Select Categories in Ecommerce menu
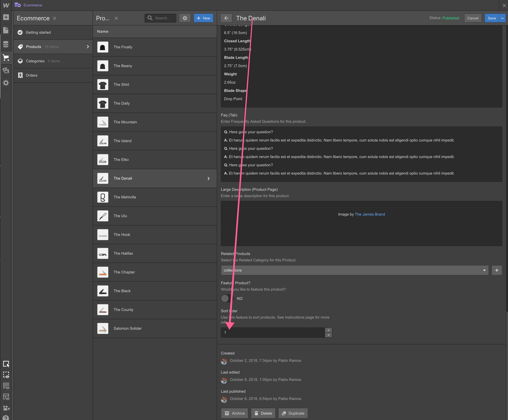Screen dimensions: 508x420 click(x=35, y=61)
